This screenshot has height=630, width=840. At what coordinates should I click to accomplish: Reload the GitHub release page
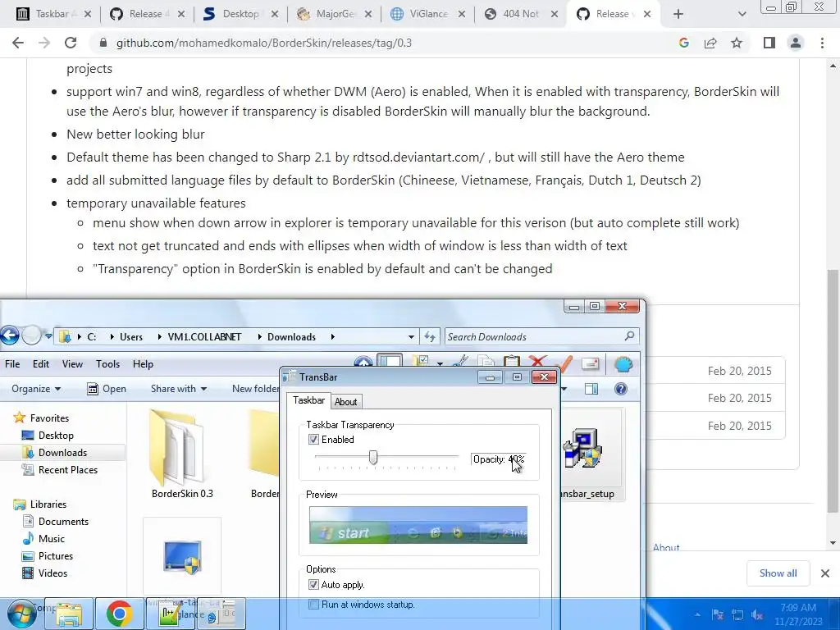[71, 43]
